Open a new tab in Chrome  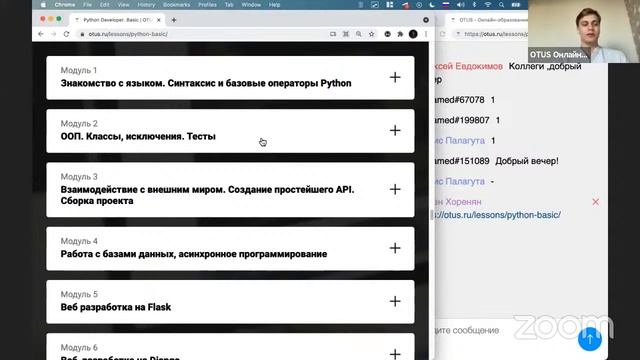coord(174,20)
